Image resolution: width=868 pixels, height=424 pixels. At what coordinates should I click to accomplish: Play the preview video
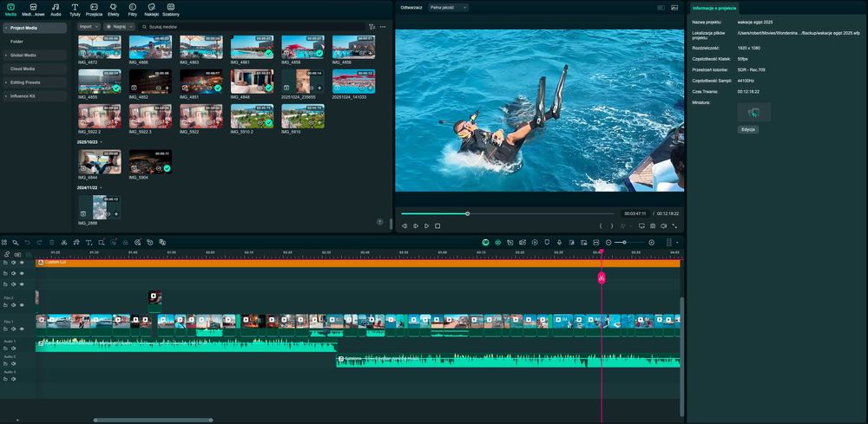426,225
